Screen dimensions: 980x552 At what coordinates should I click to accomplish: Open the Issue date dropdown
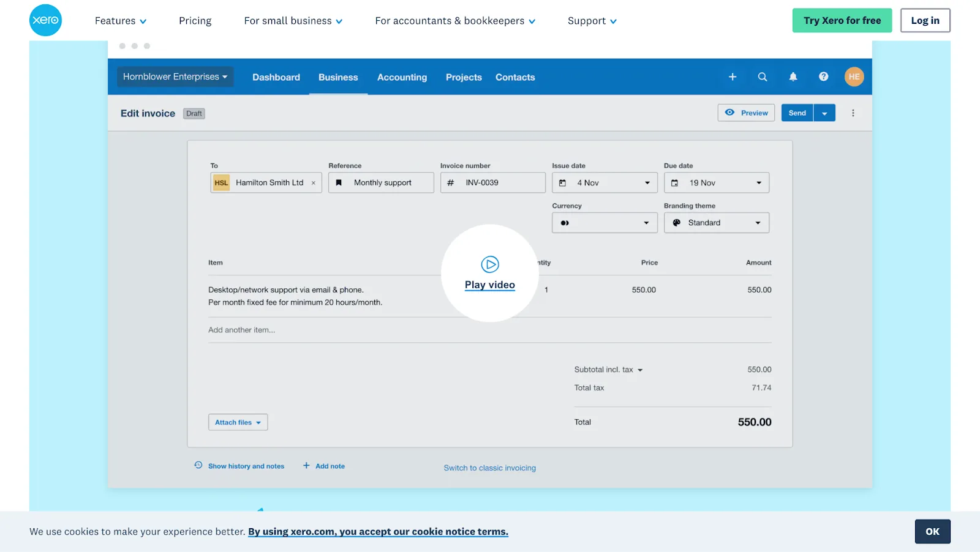(605, 183)
